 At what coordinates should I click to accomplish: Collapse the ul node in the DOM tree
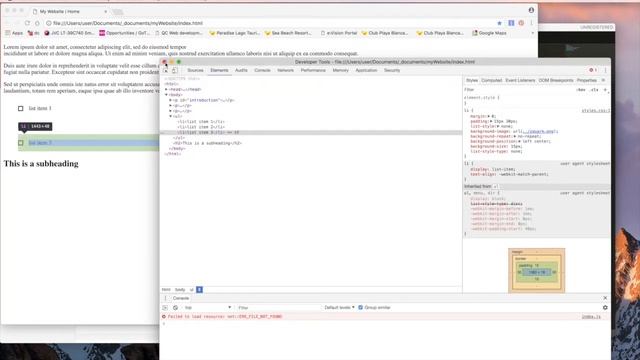pos(171,116)
